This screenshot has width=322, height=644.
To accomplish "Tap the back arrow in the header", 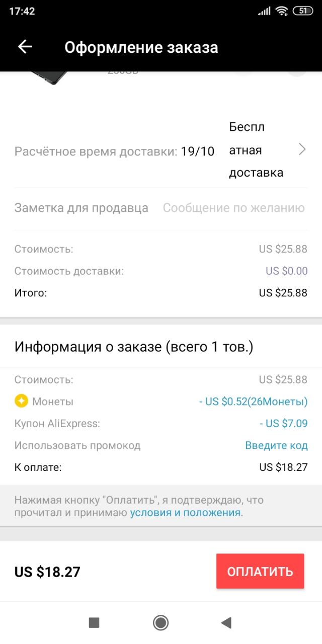I will (x=25, y=47).
